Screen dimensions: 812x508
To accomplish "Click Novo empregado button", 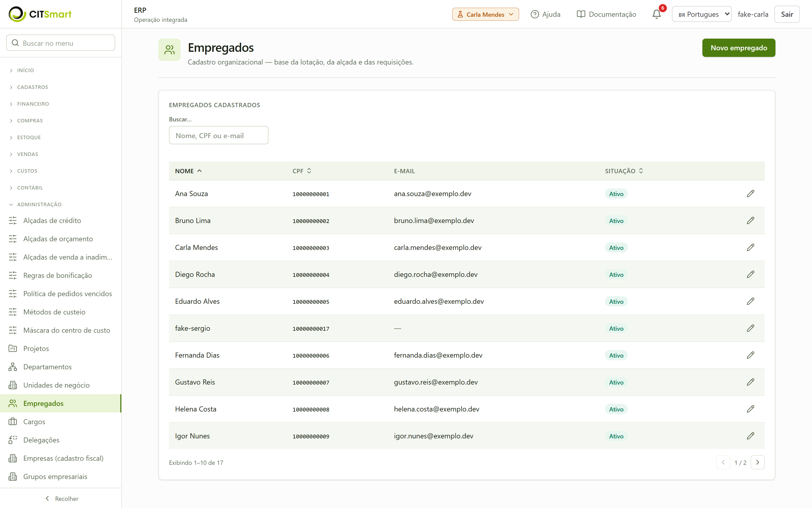I will pyautogui.click(x=738, y=48).
